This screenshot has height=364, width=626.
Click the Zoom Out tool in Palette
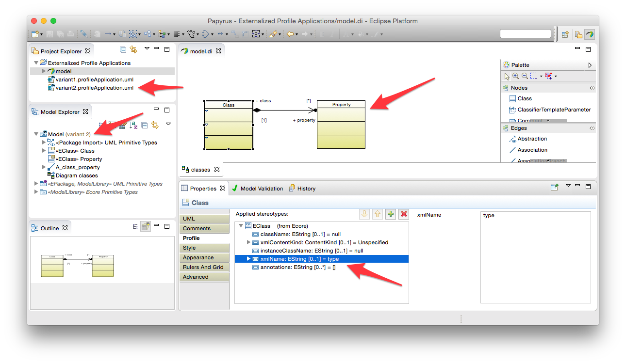click(x=525, y=76)
